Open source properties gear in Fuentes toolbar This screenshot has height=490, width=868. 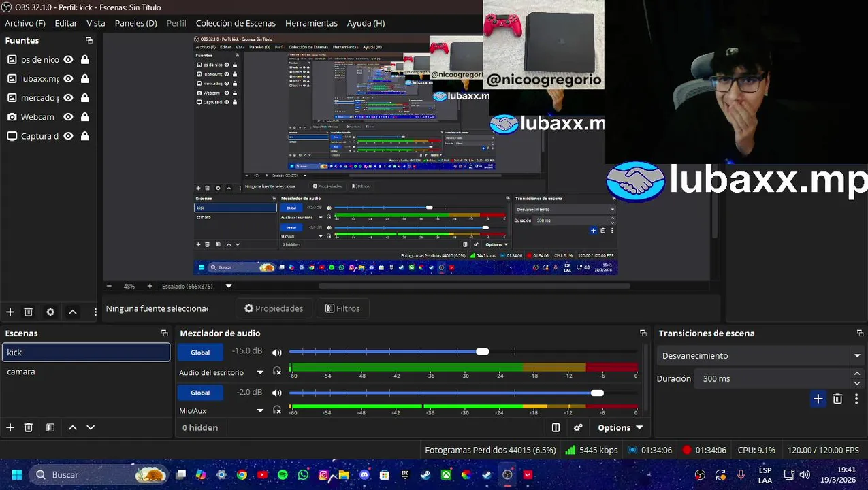[x=50, y=312]
